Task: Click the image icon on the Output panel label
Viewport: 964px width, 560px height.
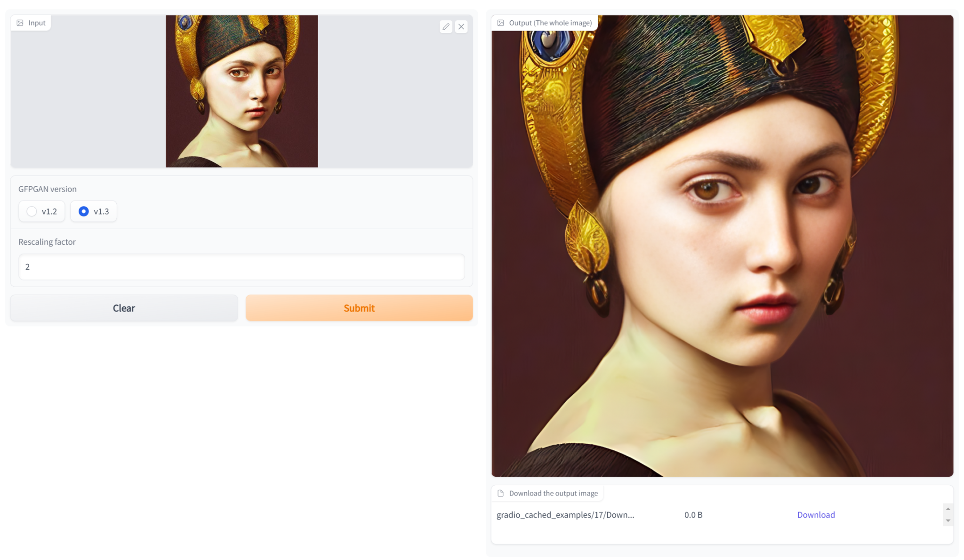Action: [500, 23]
